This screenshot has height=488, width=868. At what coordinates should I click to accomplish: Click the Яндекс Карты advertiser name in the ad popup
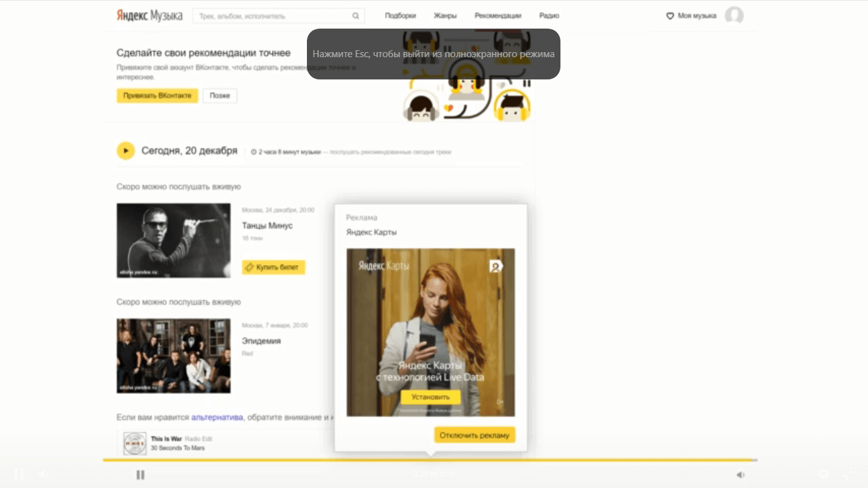[371, 232]
